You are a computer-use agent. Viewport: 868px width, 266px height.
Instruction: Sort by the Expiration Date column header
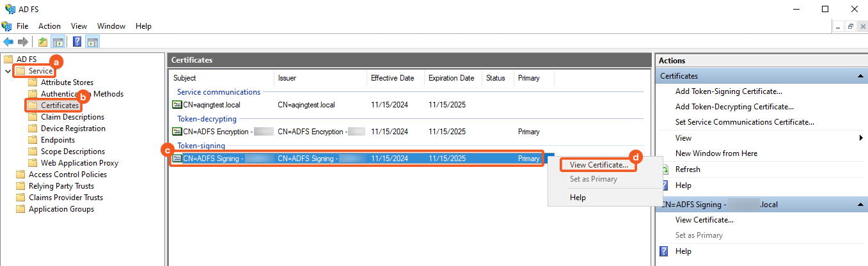(x=453, y=78)
